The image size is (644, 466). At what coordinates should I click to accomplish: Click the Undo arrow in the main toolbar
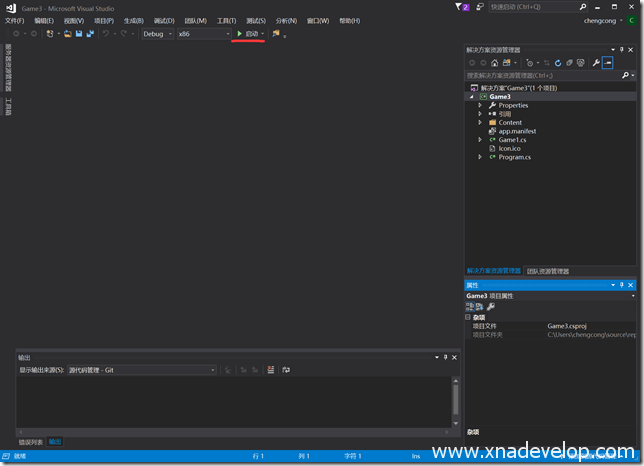tap(106, 34)
